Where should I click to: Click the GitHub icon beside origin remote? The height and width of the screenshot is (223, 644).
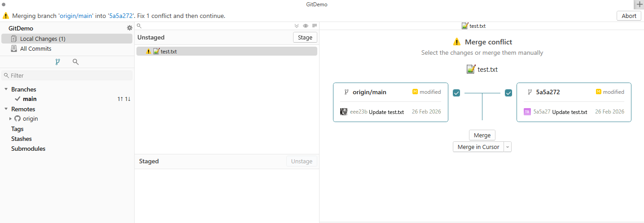click(18, 119)
